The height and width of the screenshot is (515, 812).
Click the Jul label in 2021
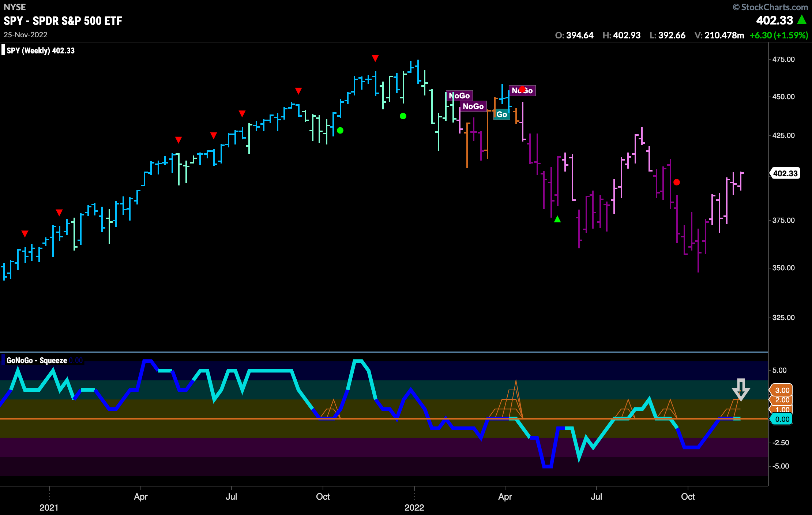click(232, 497)
